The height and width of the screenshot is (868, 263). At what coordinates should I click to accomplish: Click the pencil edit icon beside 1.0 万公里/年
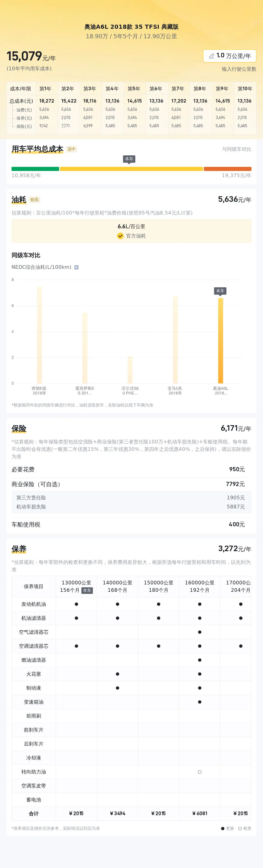pos(211,56)
